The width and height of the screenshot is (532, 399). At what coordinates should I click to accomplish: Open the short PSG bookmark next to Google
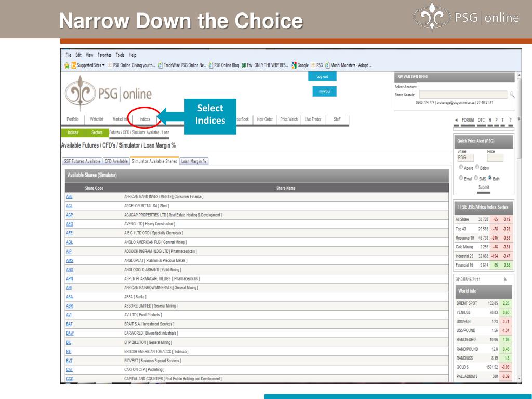317,65
